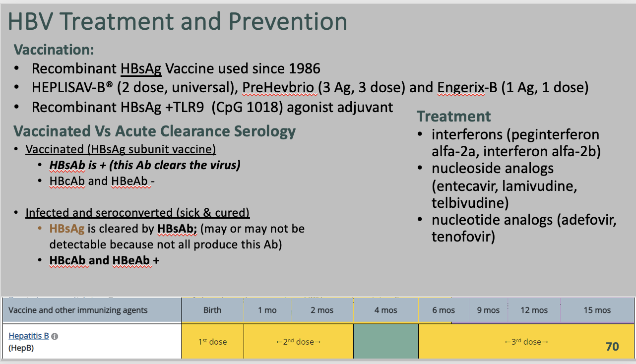Open the Hepatitis B link
636x364 pixels.
29,336
